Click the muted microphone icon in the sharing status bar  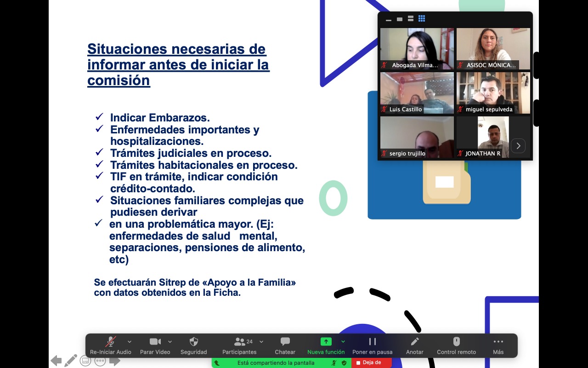point(334,362)
